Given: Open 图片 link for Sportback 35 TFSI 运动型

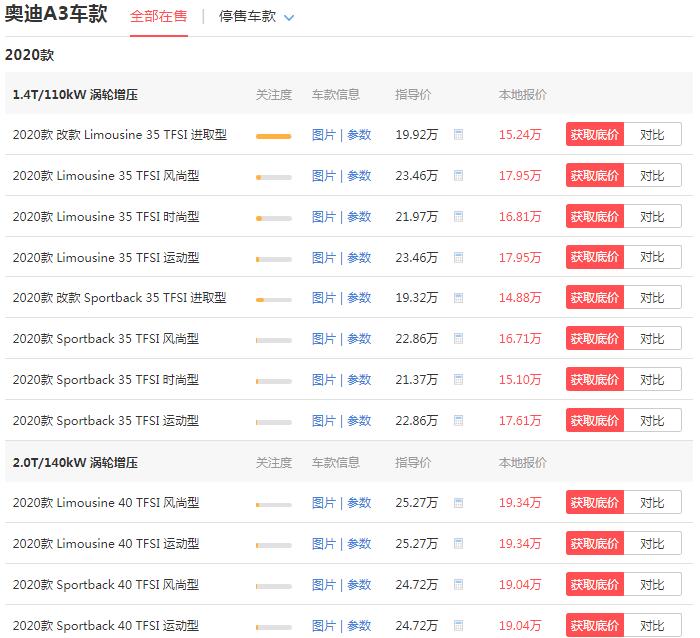Looking at the screenshot, I should 324,421.
